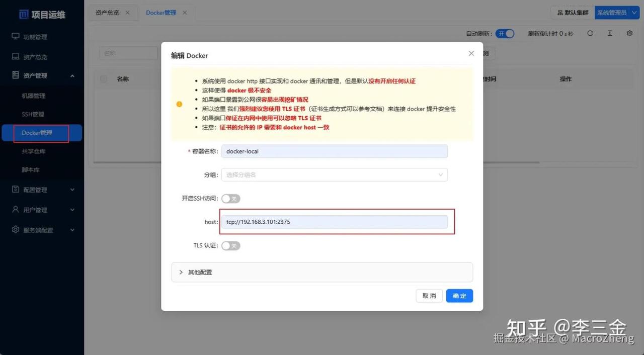
Task: Open the 分组 select dropdown
Action: pos(335,174)
